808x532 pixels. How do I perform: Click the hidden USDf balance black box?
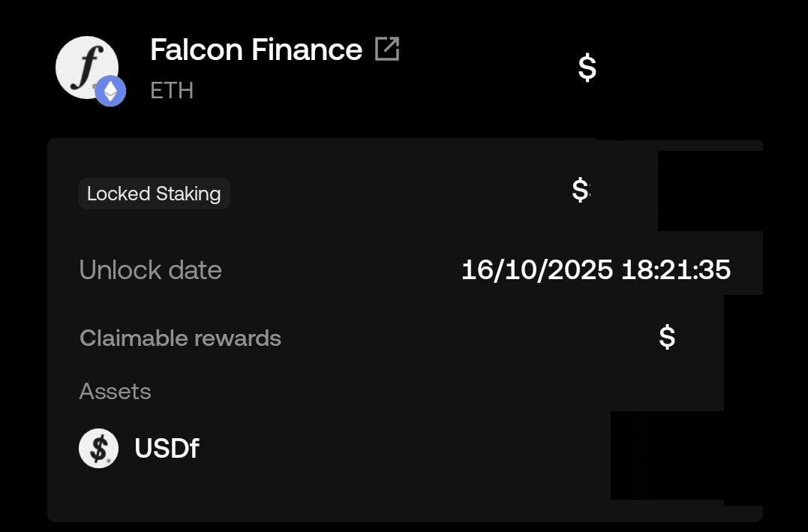point(666,455)
